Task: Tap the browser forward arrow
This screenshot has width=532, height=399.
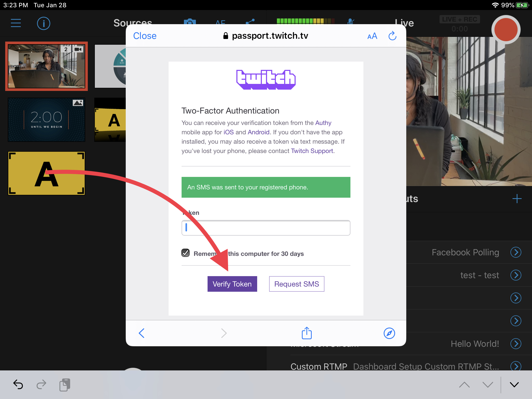Action: (224, 333)
